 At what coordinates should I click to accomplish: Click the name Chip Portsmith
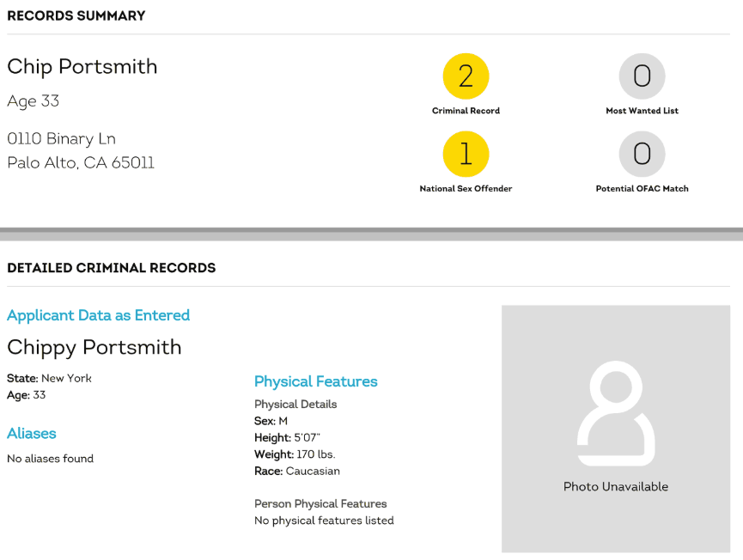pyautogui.click(x=82, y=67)
